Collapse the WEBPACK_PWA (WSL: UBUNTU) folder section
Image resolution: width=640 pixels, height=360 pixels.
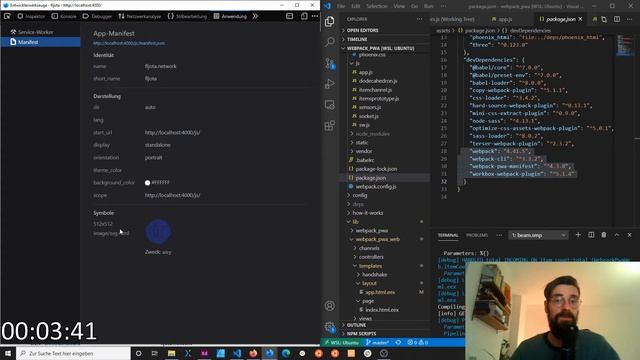coord(384,49)
